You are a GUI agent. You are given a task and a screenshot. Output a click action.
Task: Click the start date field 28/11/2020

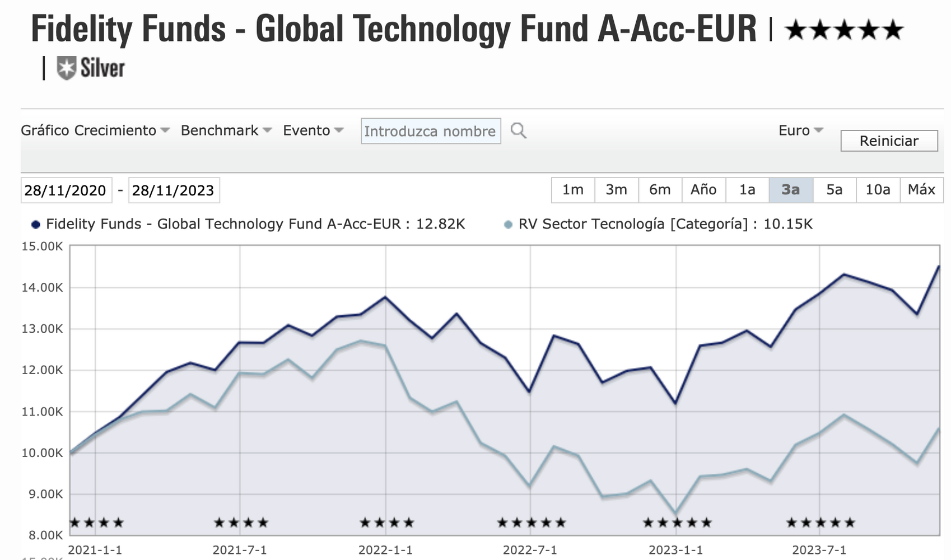tap(66, 190)
